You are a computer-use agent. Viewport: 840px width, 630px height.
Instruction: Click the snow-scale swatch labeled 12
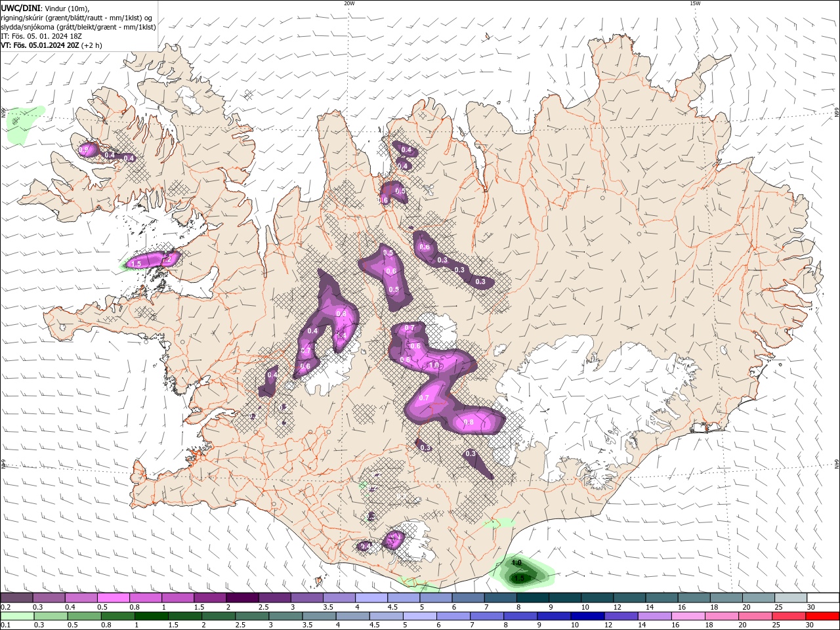coord(628,598)
